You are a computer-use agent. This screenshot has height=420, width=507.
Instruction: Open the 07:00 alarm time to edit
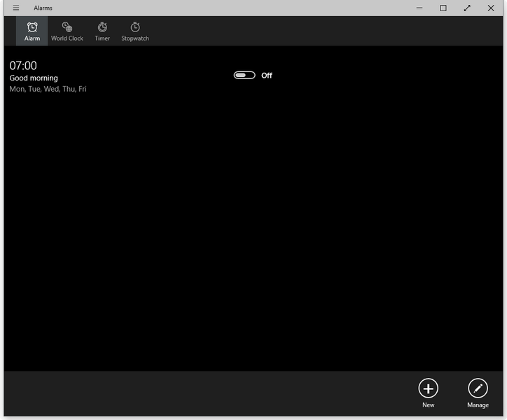(x=23, y=66)
